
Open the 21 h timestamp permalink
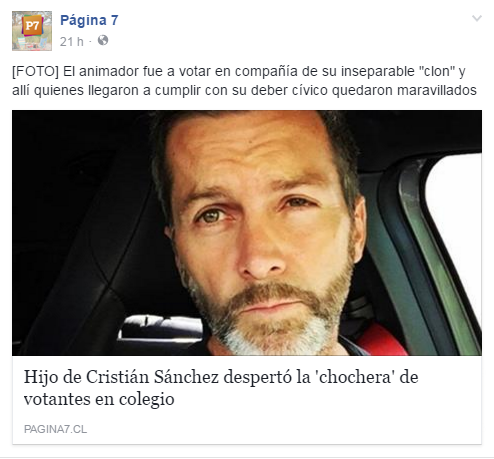[72, 42]
